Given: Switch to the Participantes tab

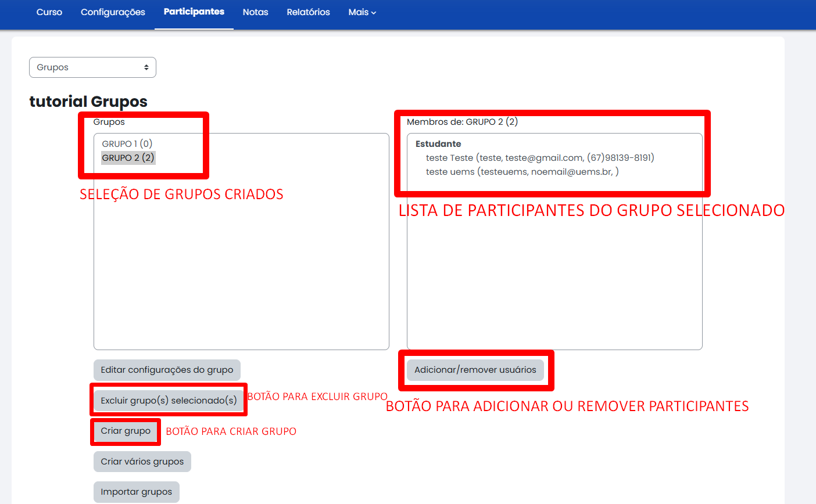Looking at the screenshot, I should [194, 12].
